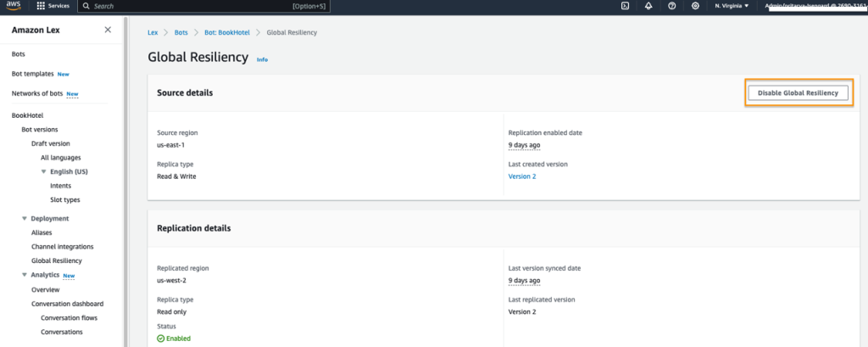This screenshot has height=347, width=868.
Task: Open the CloudShell terminal icon
Action: [x=625, y=6]
